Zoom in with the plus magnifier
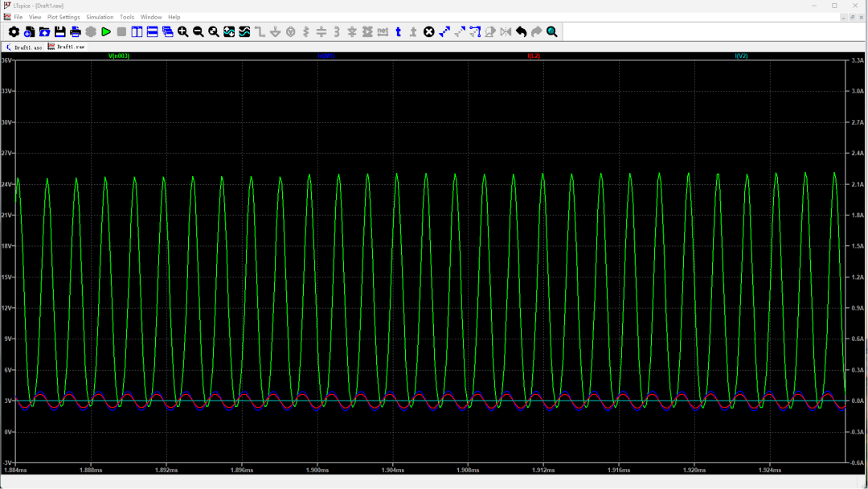Image resolution: width=868 pixels, height=489 pixels. tap(182, 32)
